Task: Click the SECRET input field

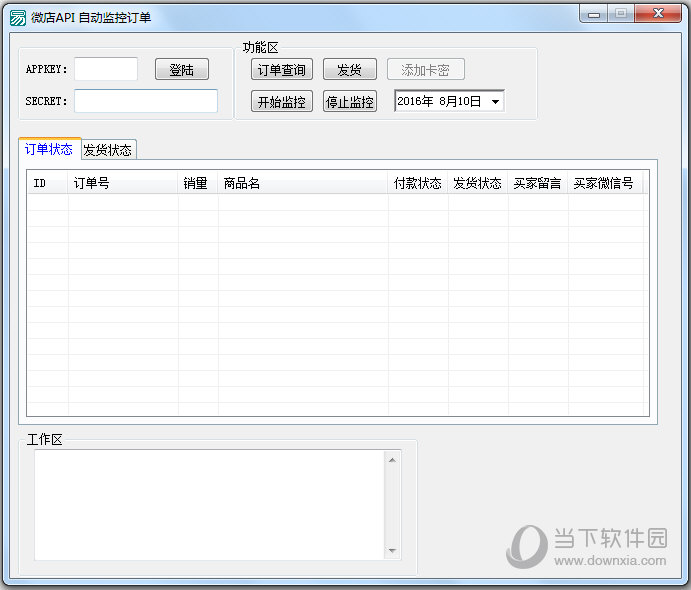Action: point(146,101)
